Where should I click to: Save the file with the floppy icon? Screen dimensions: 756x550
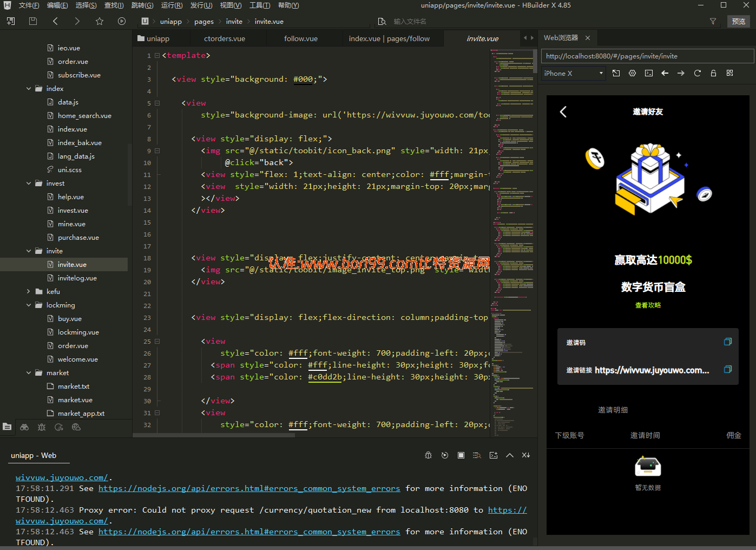coord(33,21)
